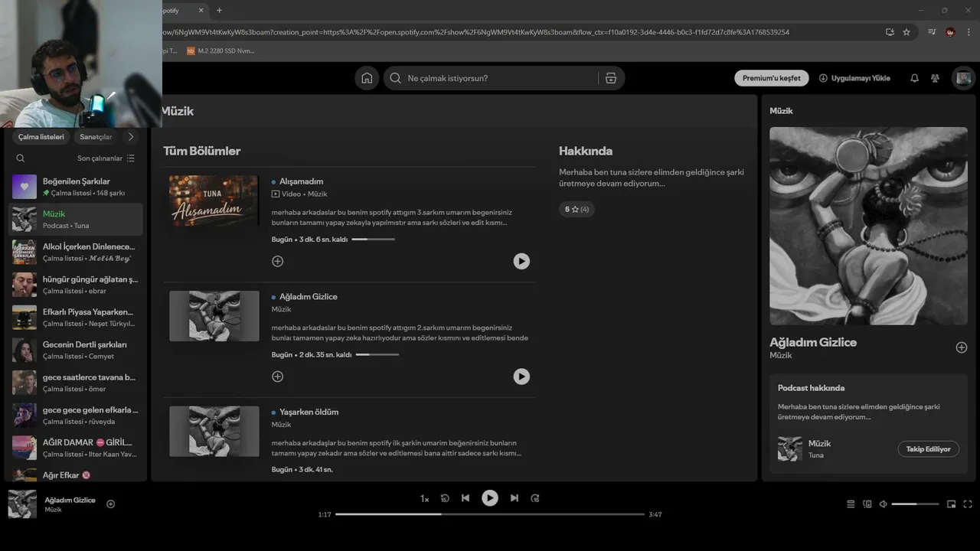
Task: Open now playing cover thumbnail
Action: click(x=22, y=504)
